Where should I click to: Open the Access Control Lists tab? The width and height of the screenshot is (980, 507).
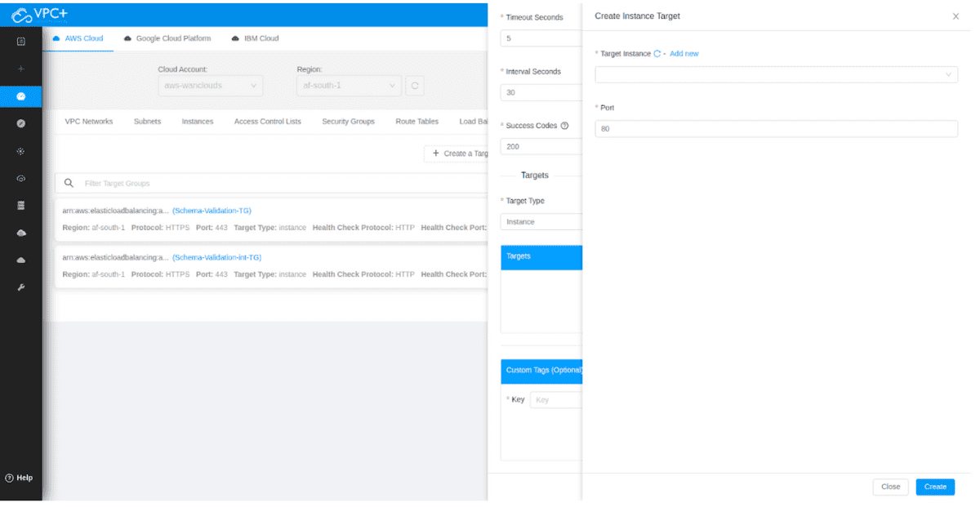coord(268,122)
